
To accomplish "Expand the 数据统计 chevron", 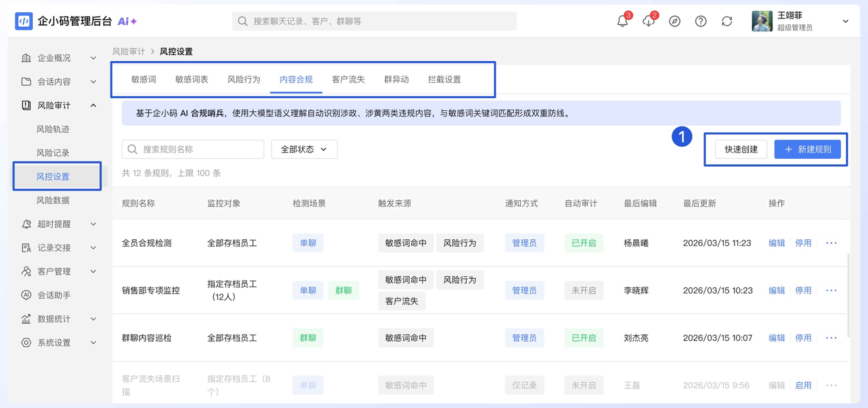I will click(x=93, y=319).
